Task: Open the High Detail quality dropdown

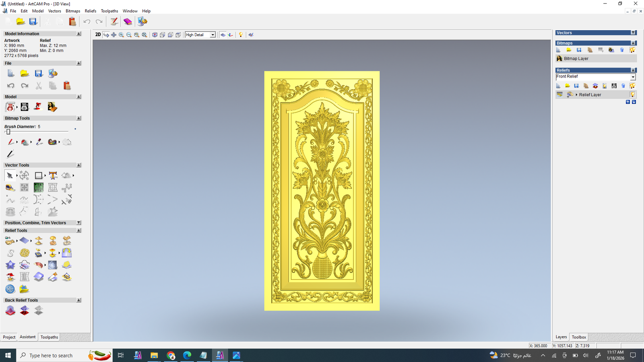Action: pos(213,35)
